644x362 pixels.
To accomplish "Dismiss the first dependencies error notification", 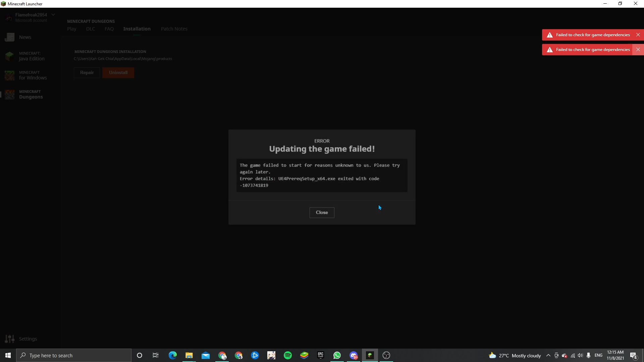I will coord(638,35).
